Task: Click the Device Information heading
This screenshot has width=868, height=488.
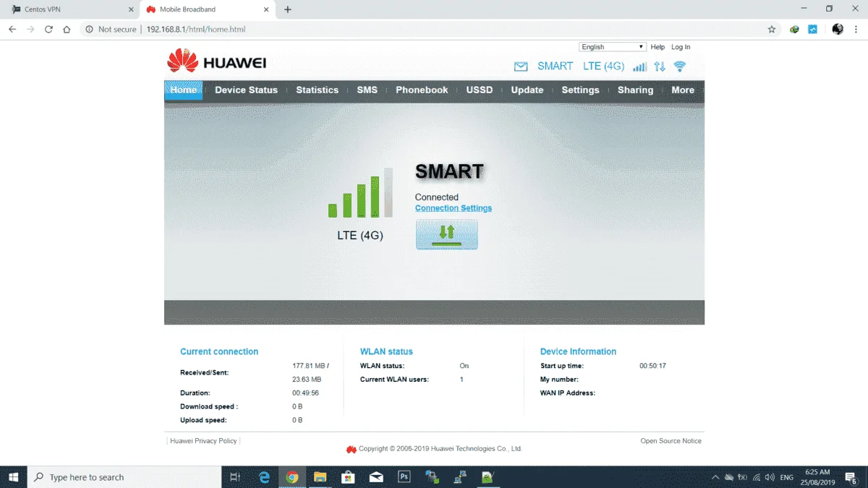Action: (578, 351)
